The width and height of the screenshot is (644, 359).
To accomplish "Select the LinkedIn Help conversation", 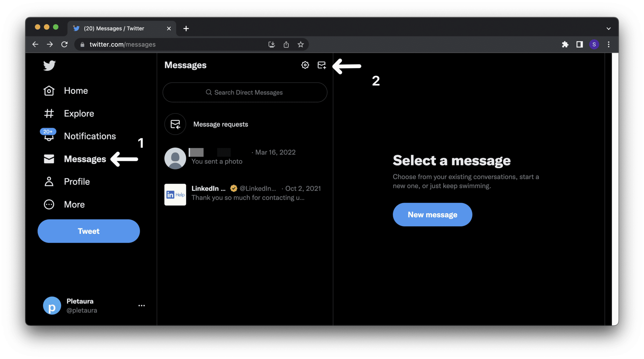I will pyautogui.click(x=244, y=192).
